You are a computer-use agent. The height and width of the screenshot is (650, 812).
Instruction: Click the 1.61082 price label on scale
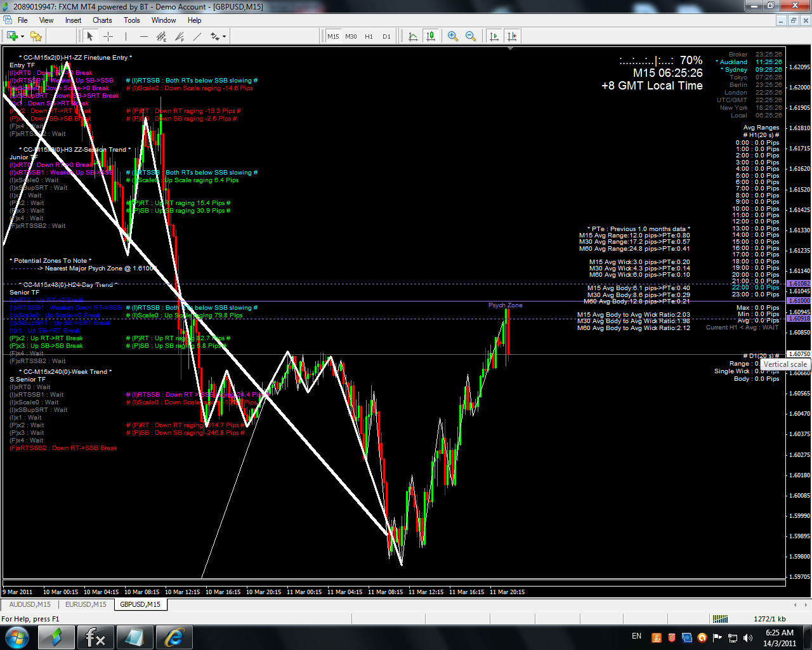(799, 284)
